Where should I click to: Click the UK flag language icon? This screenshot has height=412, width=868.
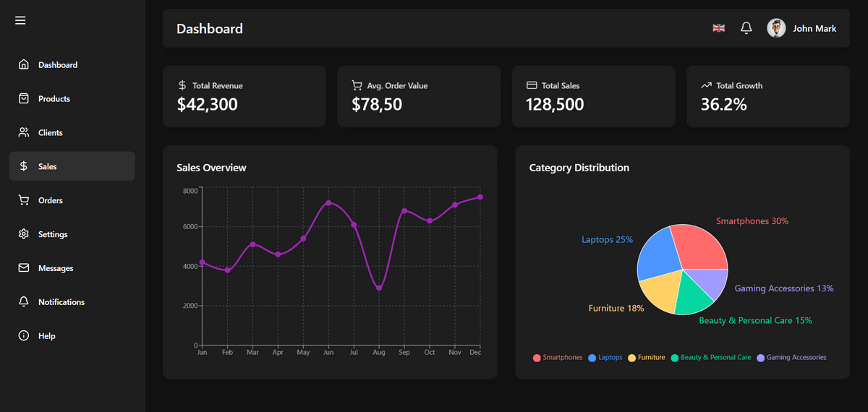(718, 28)
